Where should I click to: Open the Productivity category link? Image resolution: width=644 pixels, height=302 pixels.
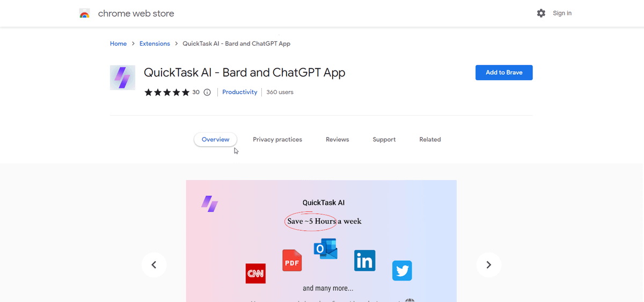pyautogui.click(x=240, y=92)
